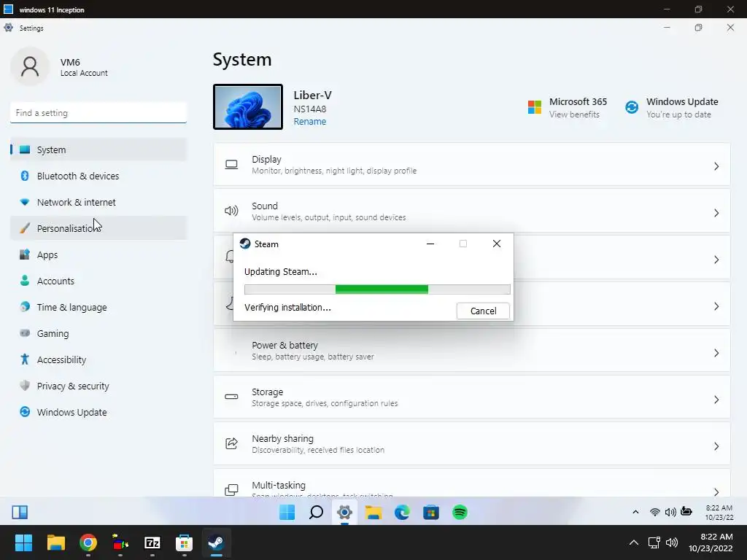
Task: Expand the Power & battery chevron
Action: point(716,353)
